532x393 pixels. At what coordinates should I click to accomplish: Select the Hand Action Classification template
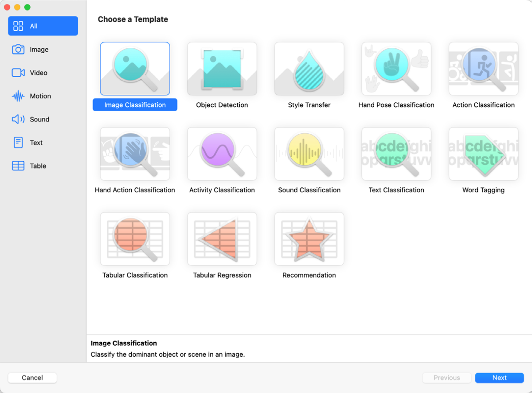coord(135,154)
